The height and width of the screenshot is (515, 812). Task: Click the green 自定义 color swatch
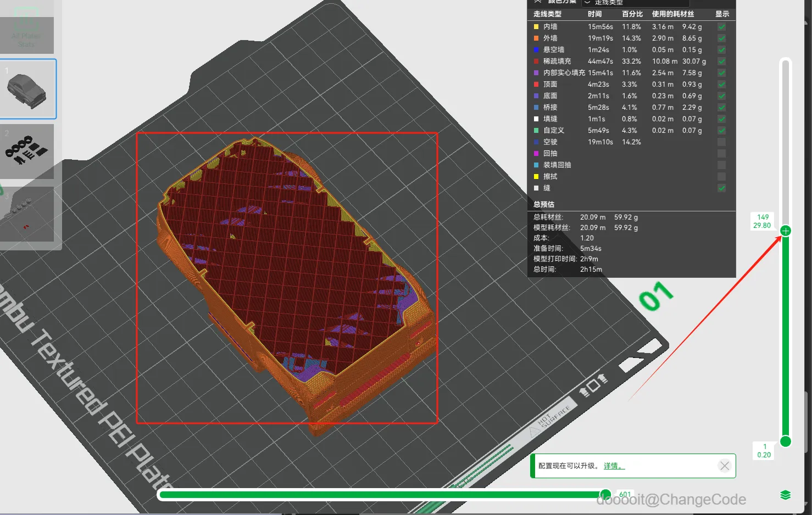(536, 130)
